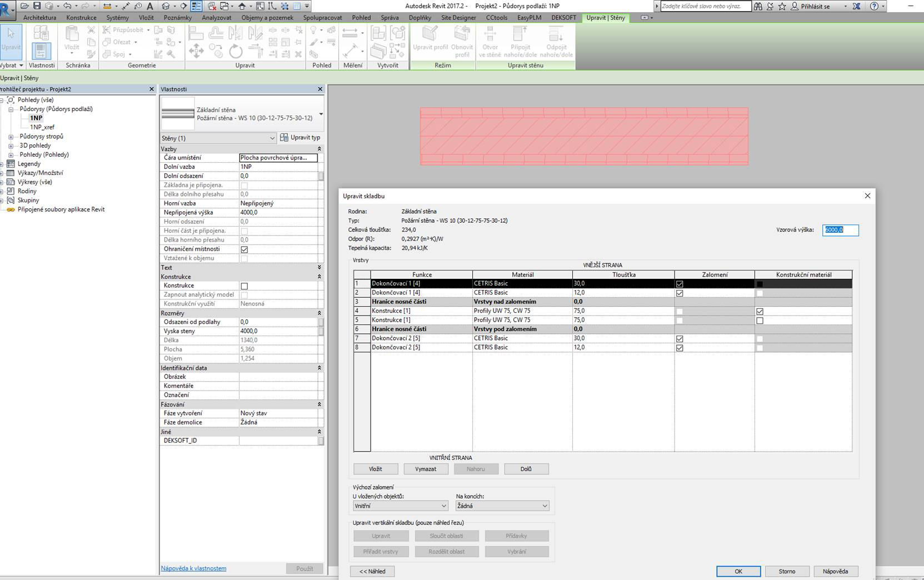The width and height of the screenshot is (924, 580).
Task: Click the binoculars search icon
Action: tap(758, 6)
